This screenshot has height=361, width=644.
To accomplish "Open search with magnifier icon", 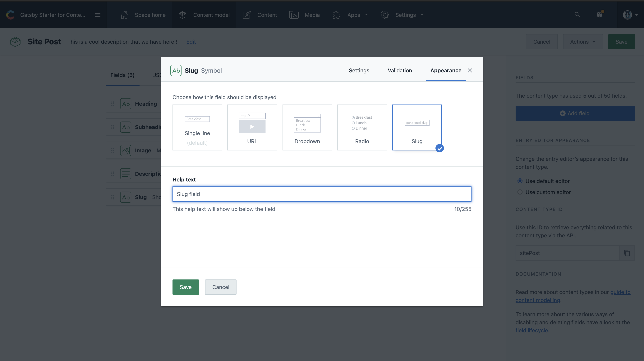I will (x=577, y=15).
